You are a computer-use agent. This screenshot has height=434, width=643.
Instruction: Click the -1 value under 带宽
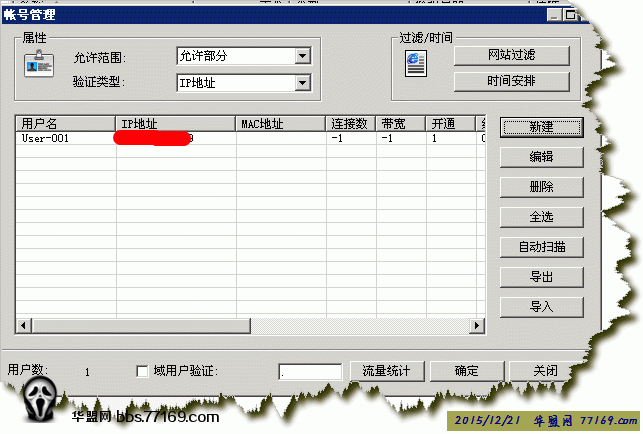tap(387, 138)
